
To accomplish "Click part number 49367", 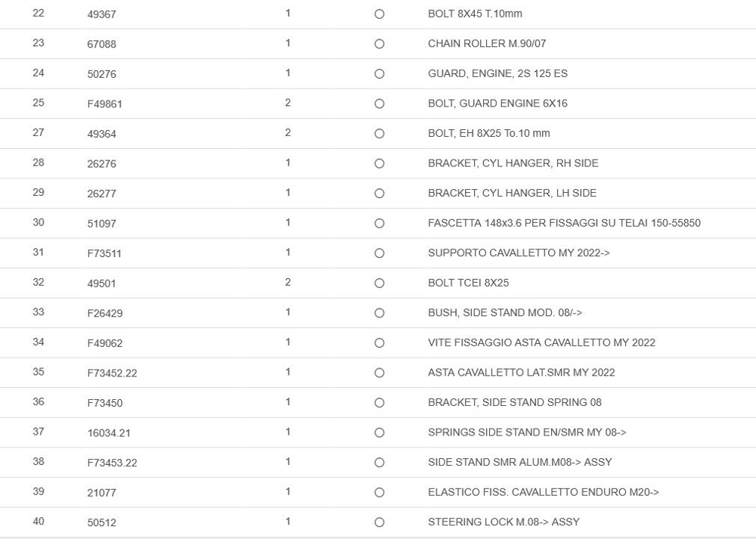I will tap(101, 14).
